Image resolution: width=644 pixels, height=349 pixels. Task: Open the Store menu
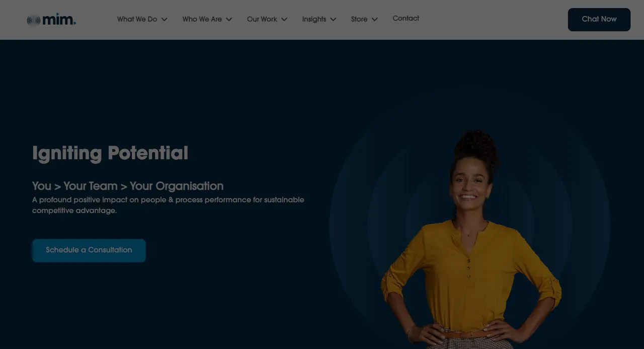click(x=359, y=19)
